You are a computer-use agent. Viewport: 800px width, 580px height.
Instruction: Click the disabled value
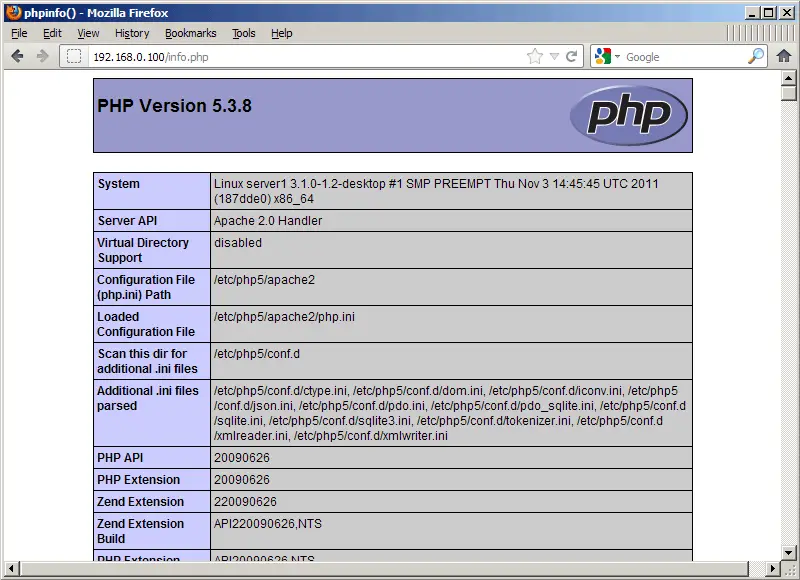[238, 243]
